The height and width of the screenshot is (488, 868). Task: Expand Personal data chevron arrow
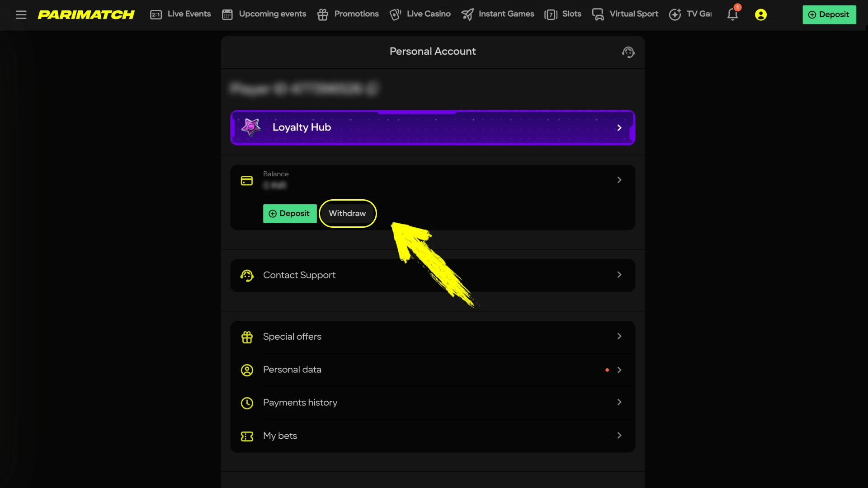(619, 370)
